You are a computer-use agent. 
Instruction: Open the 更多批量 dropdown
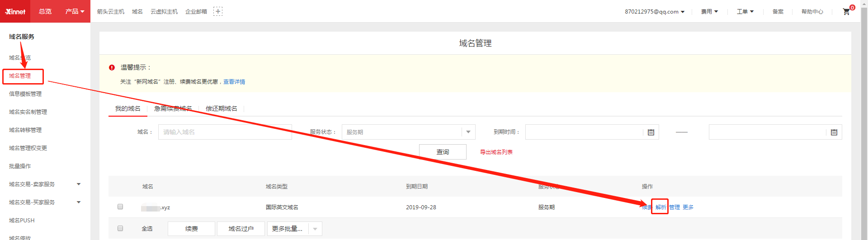point(315,229)
